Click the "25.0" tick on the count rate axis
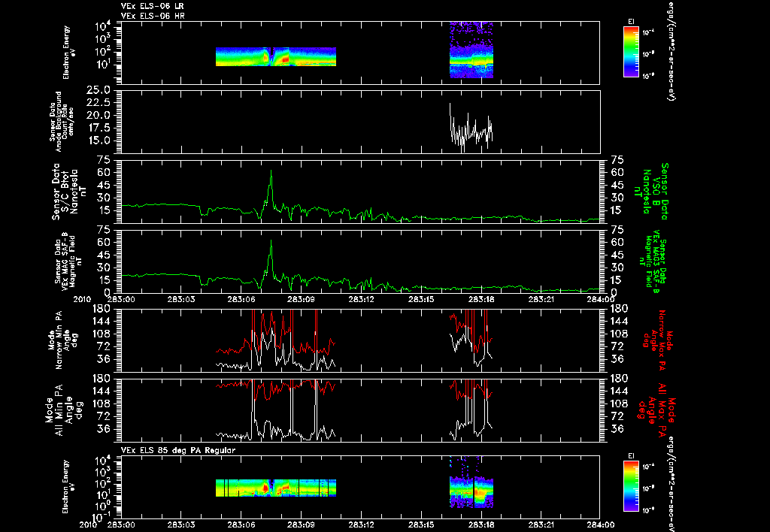 point(98,90)
